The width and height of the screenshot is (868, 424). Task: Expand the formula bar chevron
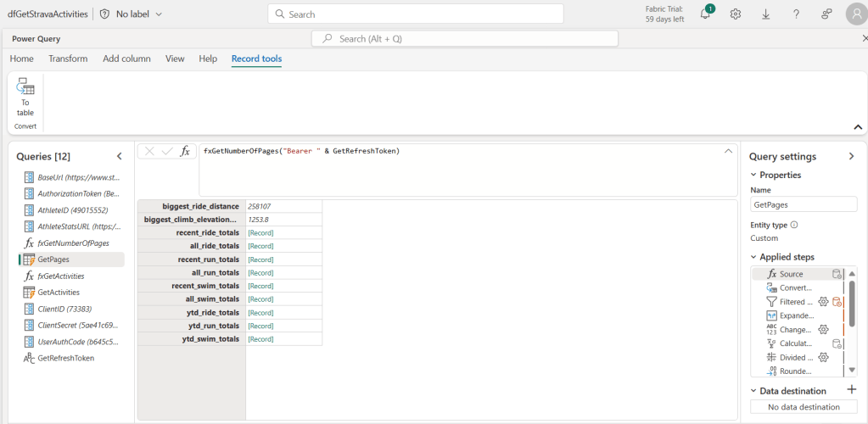(728, 150)
